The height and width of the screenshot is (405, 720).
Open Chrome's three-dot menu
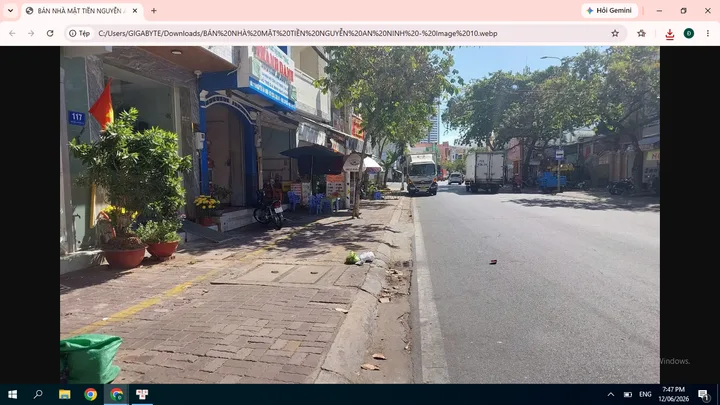coord(708,33)
